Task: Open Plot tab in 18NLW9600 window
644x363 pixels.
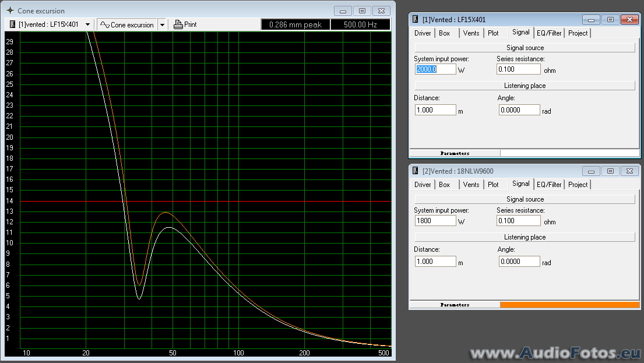Action: 493,185
